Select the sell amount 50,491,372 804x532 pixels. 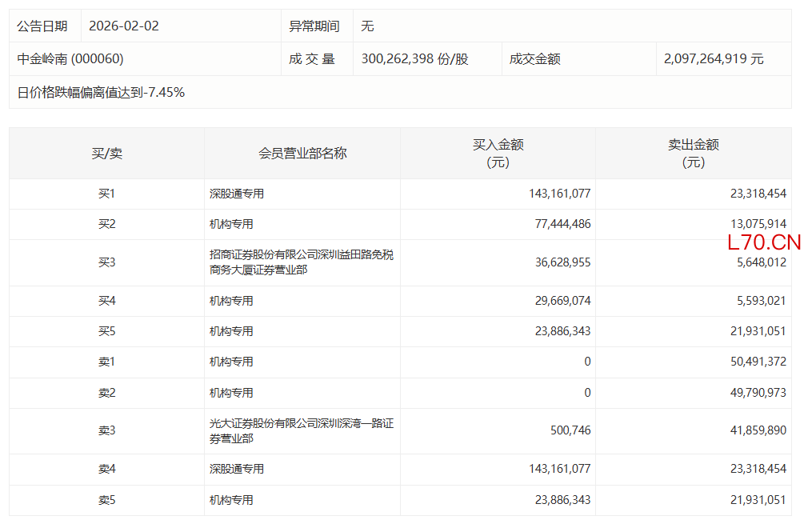[x=754, y=362]
